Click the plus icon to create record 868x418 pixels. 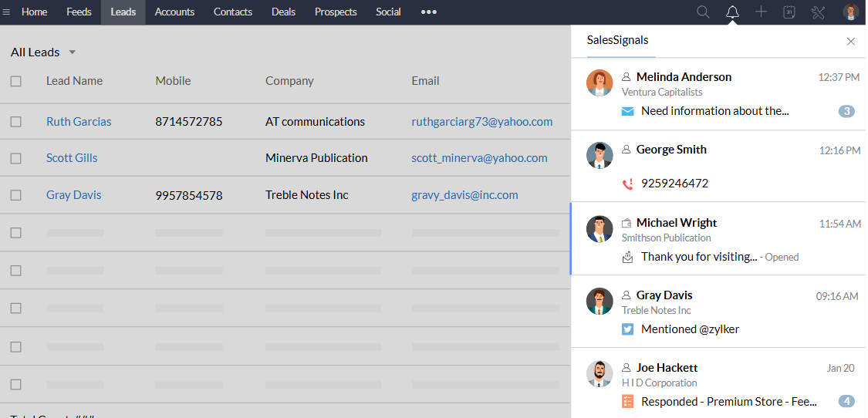click(x=761, y=12)
